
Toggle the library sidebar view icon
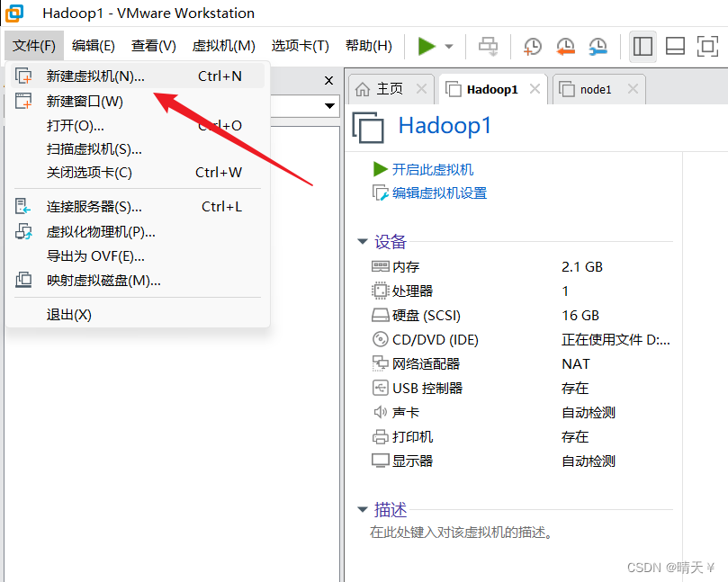click(643, 47)
